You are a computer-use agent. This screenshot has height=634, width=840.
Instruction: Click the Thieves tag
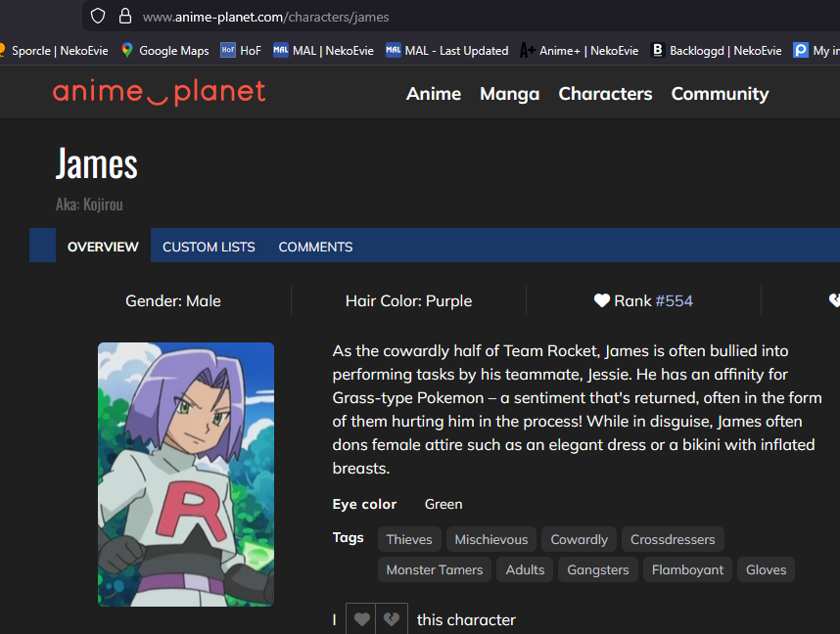coord(409,539)
